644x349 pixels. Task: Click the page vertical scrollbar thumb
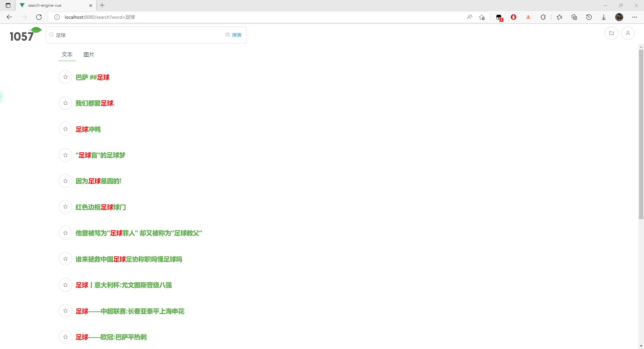[641, 134]
